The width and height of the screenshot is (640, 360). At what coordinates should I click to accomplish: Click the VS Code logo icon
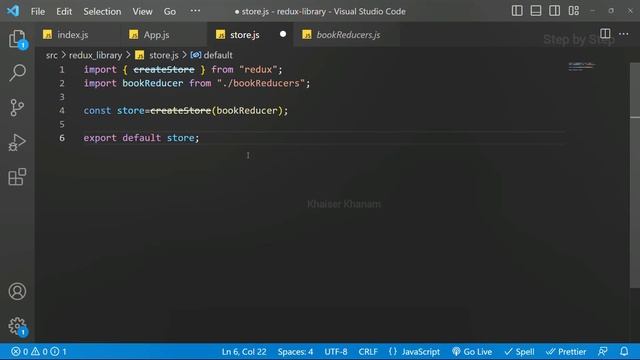tap(13, 11)
